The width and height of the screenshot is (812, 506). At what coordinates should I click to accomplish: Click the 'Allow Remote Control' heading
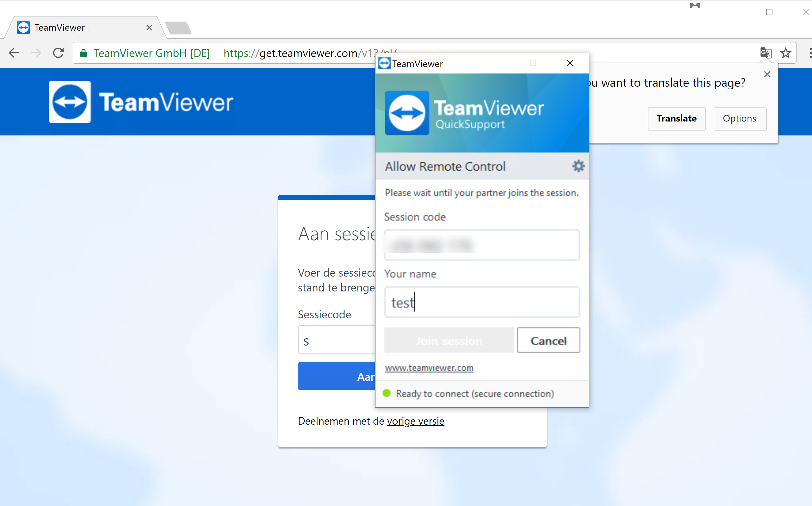click(x=445, y=166)
